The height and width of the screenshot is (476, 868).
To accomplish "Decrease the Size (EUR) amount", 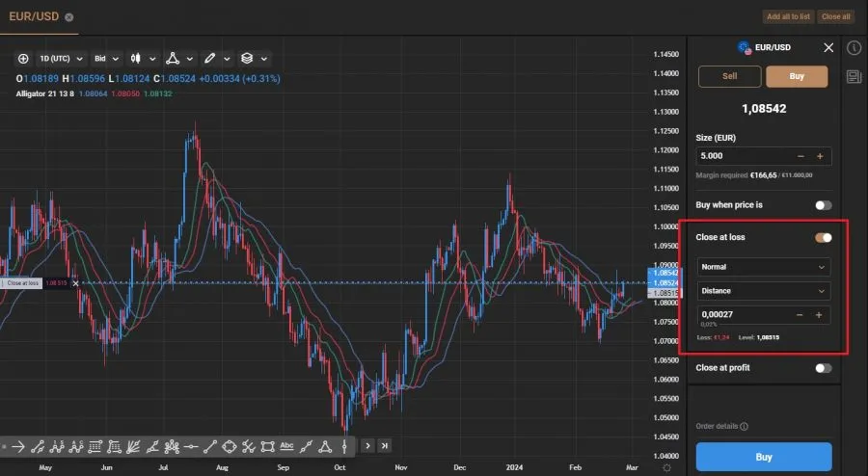I will pos(800,156).
